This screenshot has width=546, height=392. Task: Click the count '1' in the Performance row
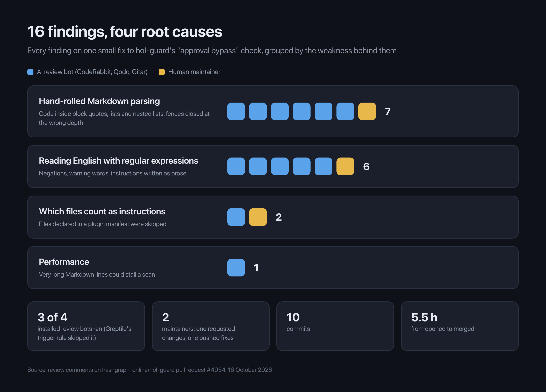pyautogui.click(x=256, y=268)
